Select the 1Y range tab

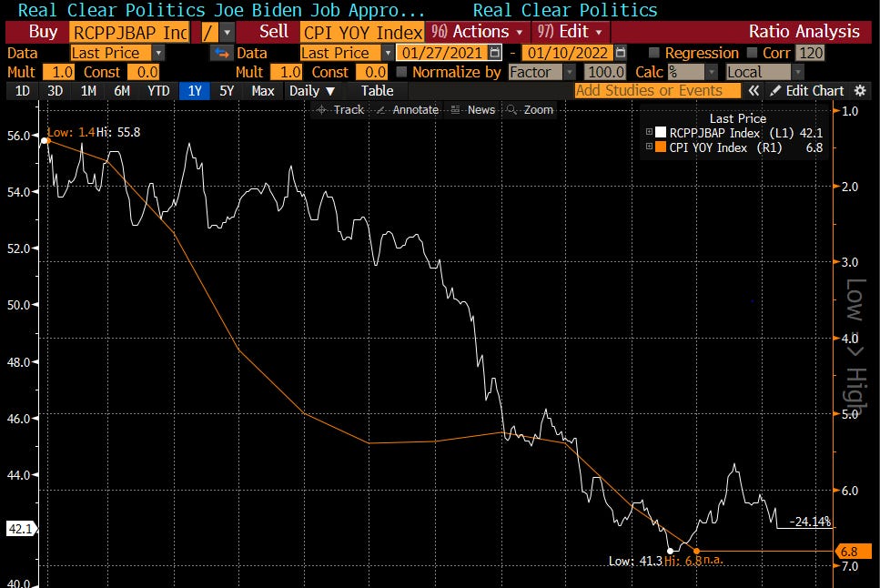point(194,91)
